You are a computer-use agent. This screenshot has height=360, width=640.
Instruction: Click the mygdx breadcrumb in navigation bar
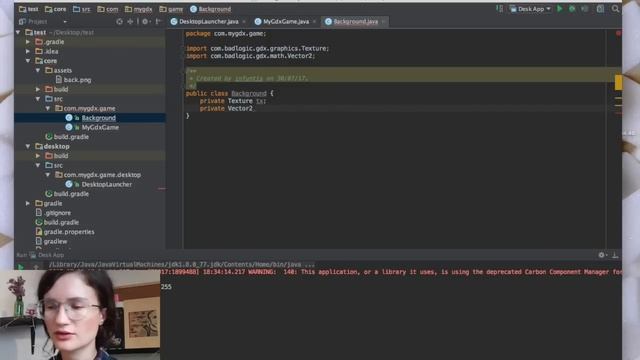(x=138, y=9)
